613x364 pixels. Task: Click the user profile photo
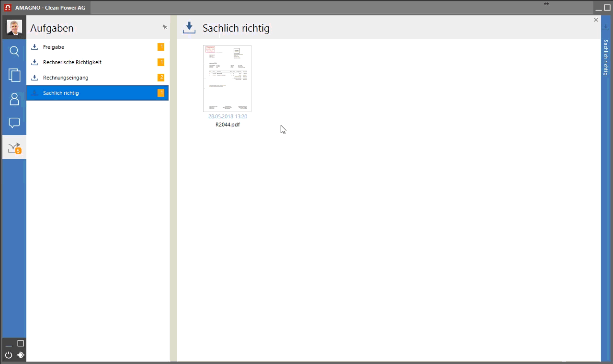(x=14, y=27)
